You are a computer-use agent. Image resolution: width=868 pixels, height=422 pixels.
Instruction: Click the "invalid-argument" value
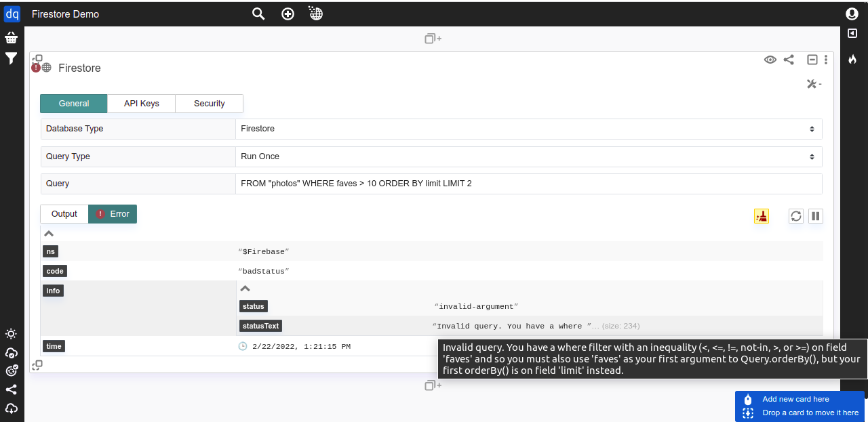click(476, 306)
